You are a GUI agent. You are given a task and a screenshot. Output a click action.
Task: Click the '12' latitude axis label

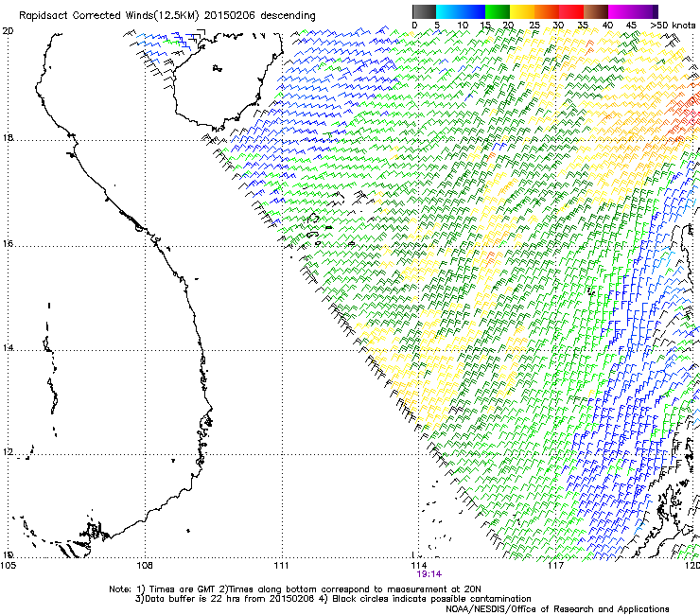(8, 451)
